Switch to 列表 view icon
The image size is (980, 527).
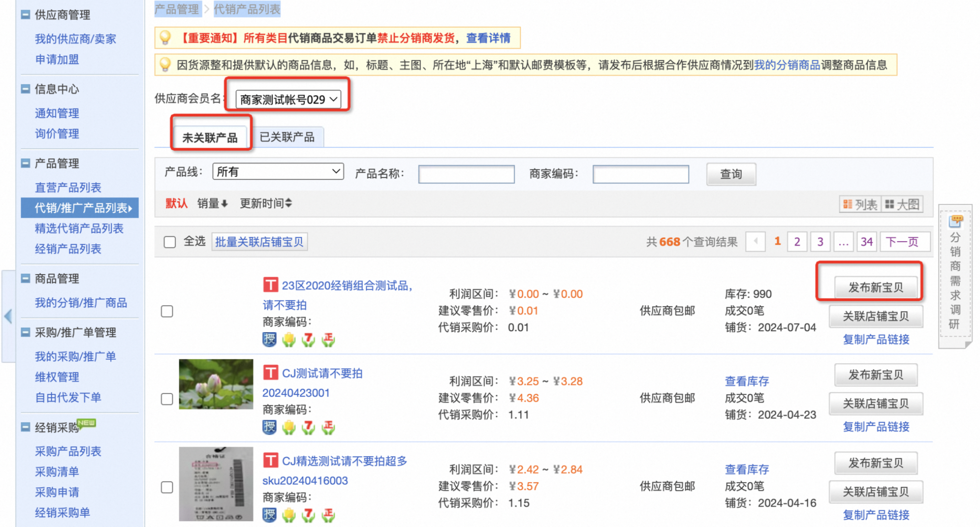pos(848,204)
